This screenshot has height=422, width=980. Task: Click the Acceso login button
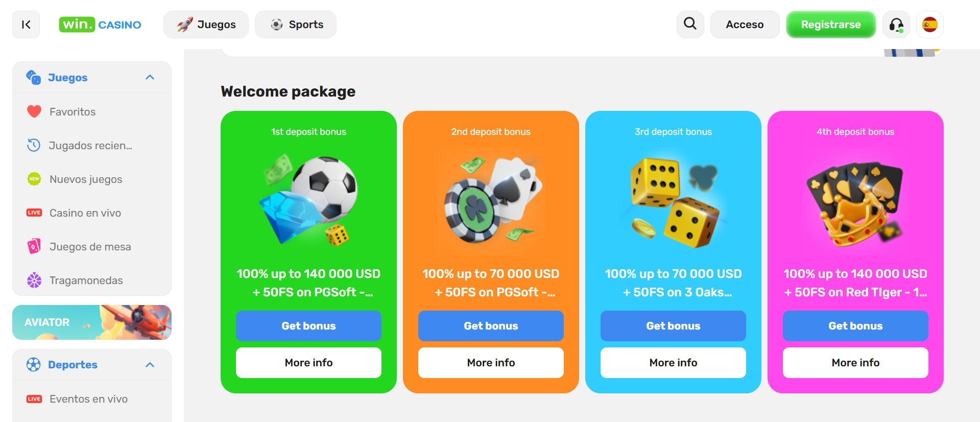click(x=745, y=25)
